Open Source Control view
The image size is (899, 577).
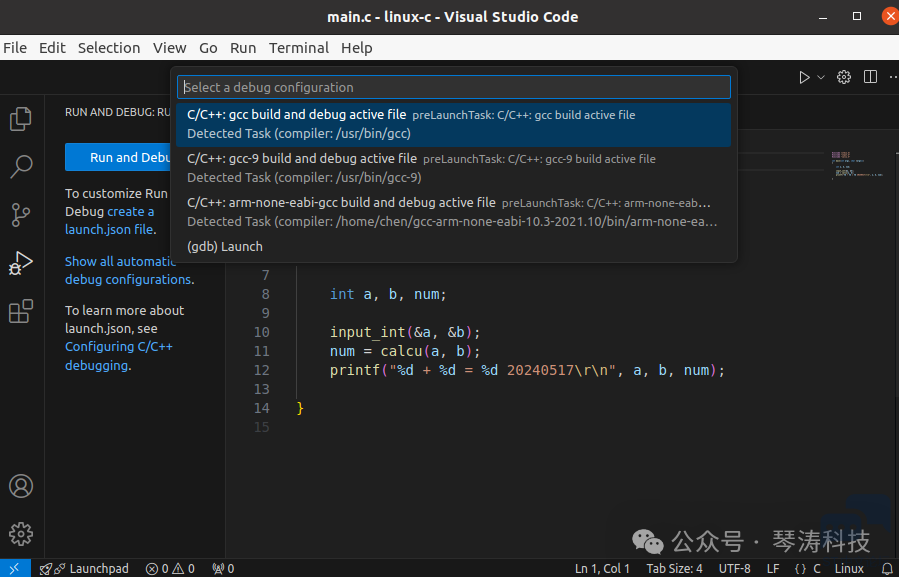click(21, 215)
